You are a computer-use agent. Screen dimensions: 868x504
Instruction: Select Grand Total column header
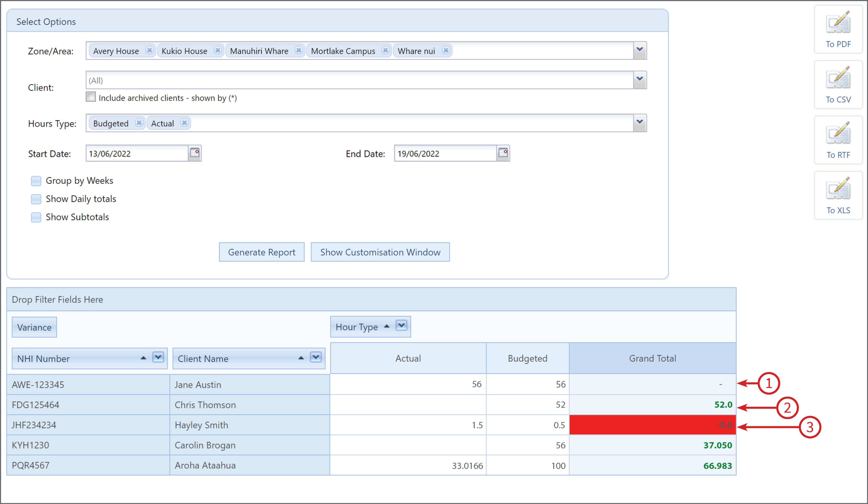tap(653, 358)
